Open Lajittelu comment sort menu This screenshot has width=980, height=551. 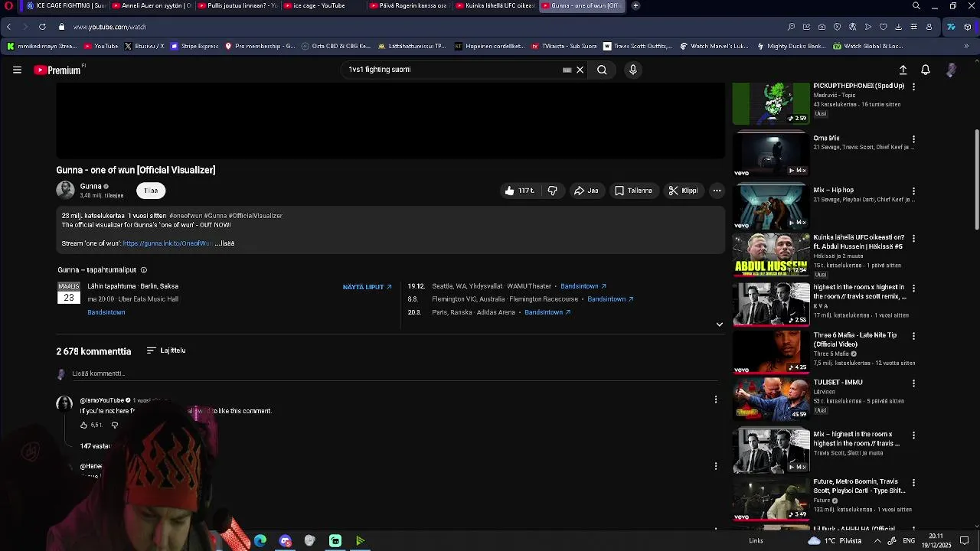(x=166, y=350)
